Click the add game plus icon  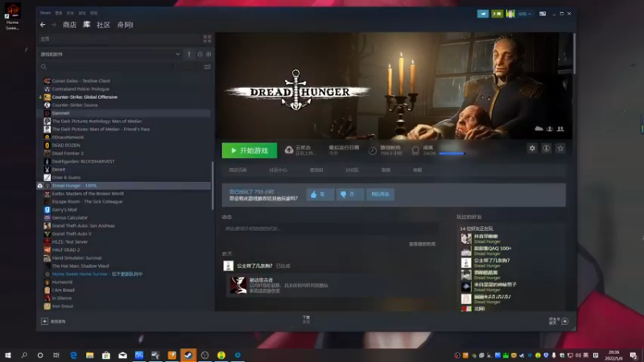tap(45, 321)
